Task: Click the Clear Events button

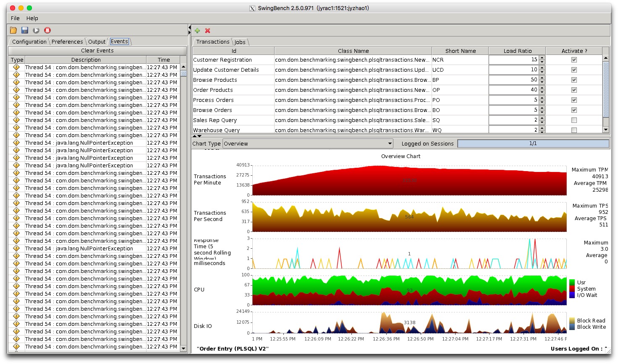Action: click(x=97, y=50)
